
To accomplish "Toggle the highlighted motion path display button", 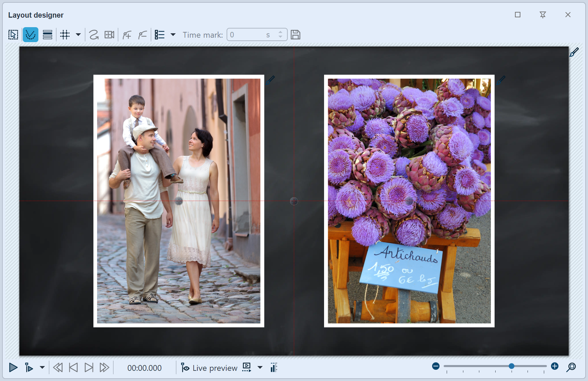I will coord(31,35).
